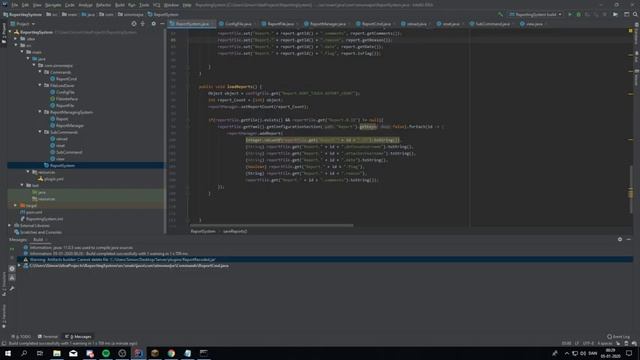Screen dimensions: 640x360
Task: Open the Build menu
Action: coord(120,5)
